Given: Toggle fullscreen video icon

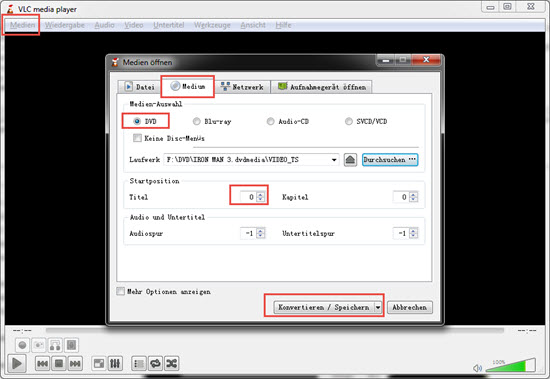Looking at the screenshot, I should tap(99, 364).
